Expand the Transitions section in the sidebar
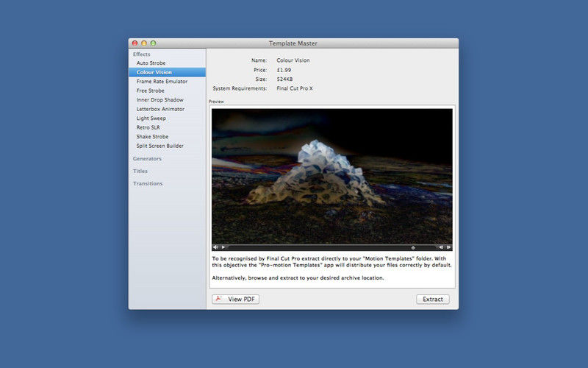 click(x=147, y=183)
